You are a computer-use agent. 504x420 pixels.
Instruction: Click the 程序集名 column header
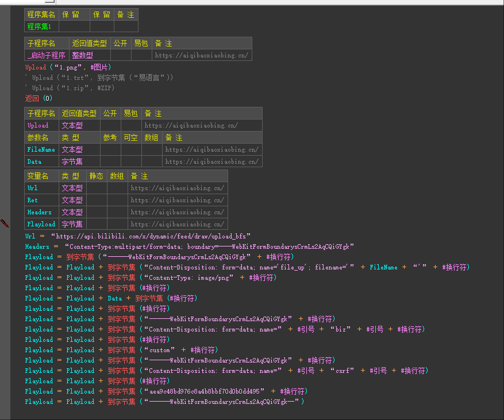[41, 14]
